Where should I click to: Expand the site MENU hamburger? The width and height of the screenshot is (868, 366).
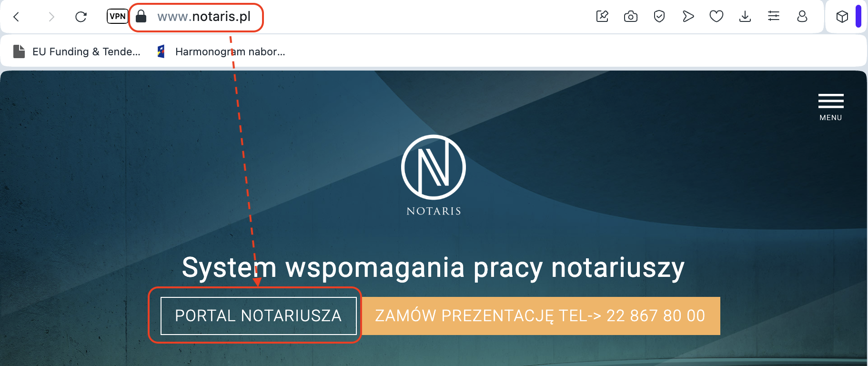point(831,107)
